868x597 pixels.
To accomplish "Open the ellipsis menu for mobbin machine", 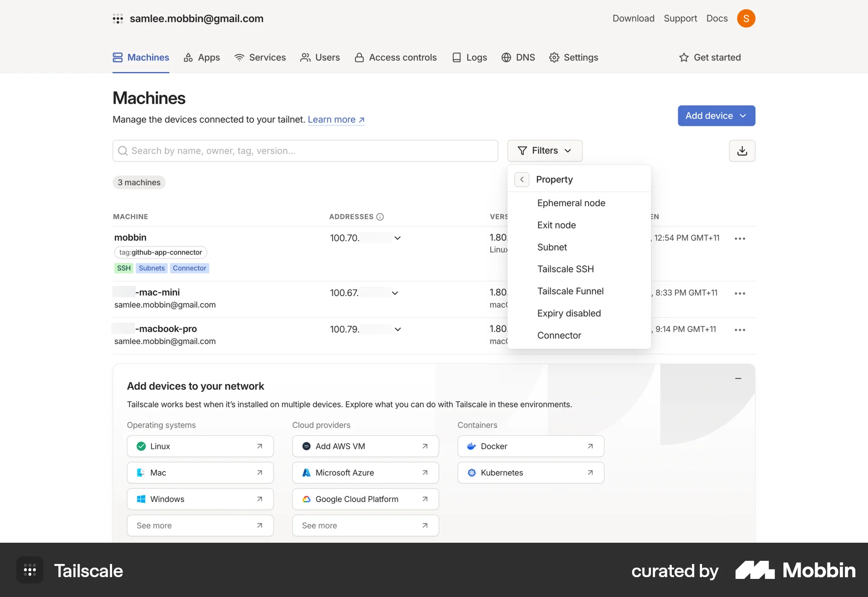I will click(740, 238).
